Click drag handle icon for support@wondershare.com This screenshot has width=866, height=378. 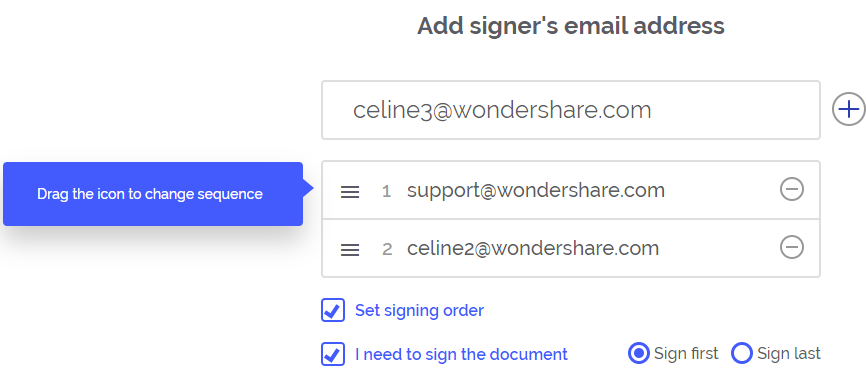click(x=350, y=192)
